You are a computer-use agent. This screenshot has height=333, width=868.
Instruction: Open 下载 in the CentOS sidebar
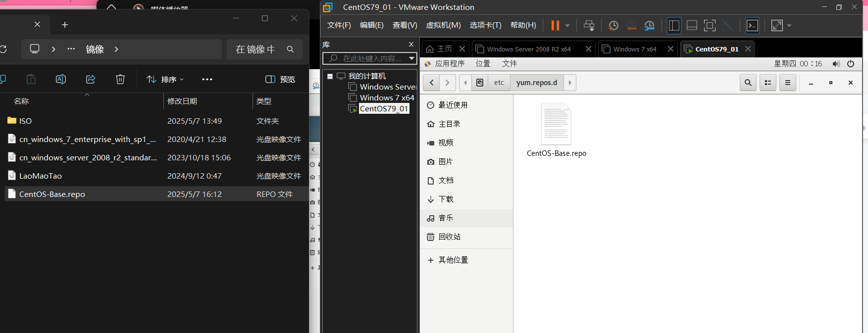tap(466, 199)
